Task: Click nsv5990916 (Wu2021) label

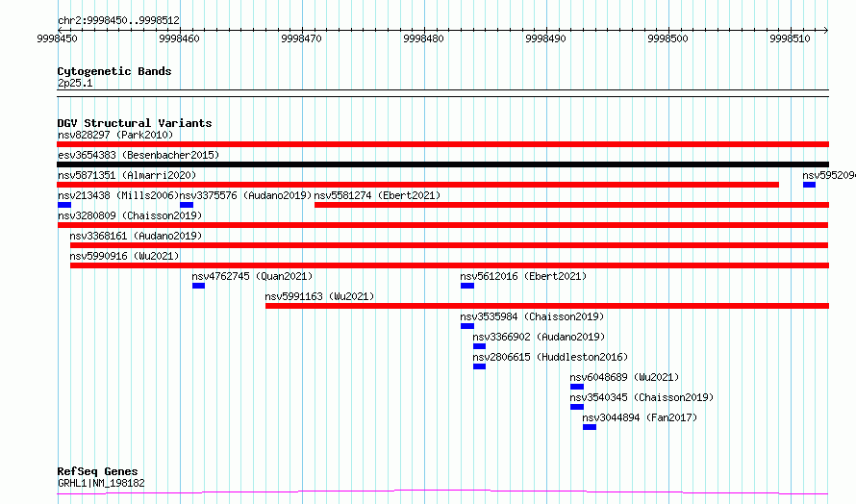Action: click(x=124, y=256)
